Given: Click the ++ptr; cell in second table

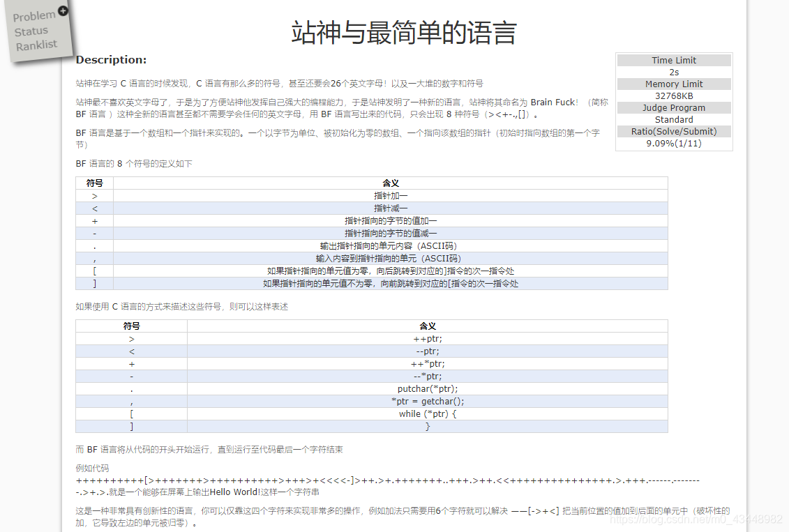Looking at the screenshot, I should 427,338.
